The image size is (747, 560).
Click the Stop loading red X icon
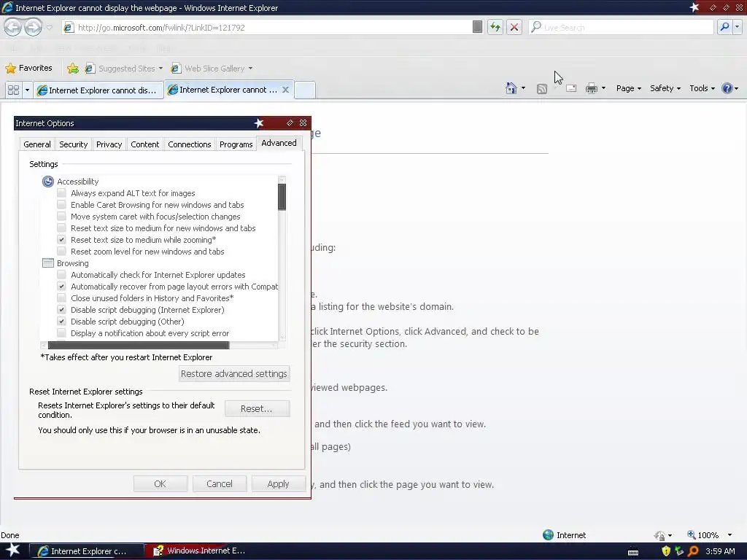[514, 27]
